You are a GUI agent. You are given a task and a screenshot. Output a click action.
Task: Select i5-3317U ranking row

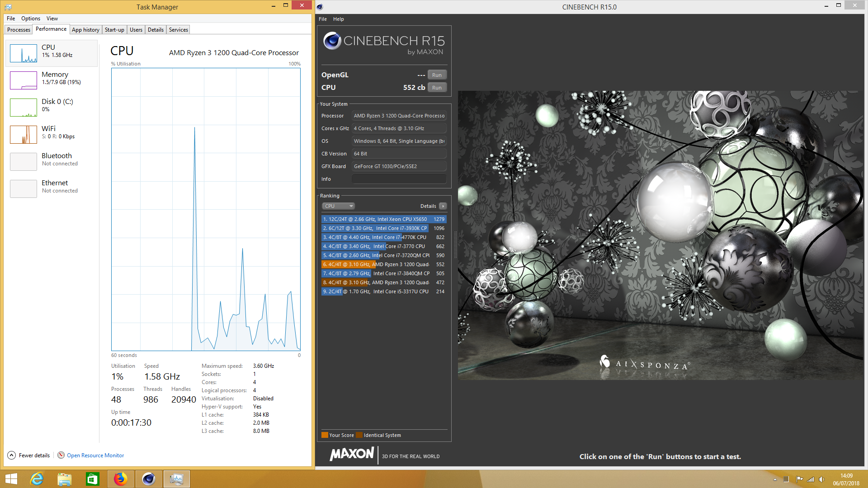384,291
